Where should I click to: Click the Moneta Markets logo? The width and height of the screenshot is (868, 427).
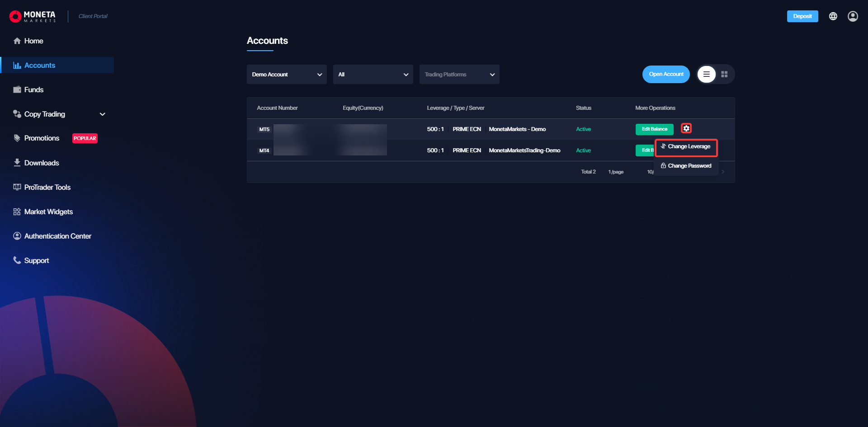(33, 16)
